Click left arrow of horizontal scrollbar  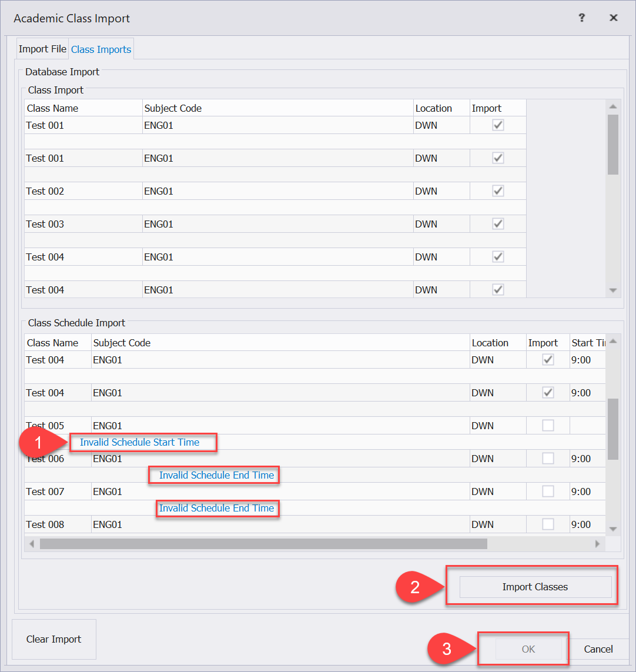[x=32, y=544]
